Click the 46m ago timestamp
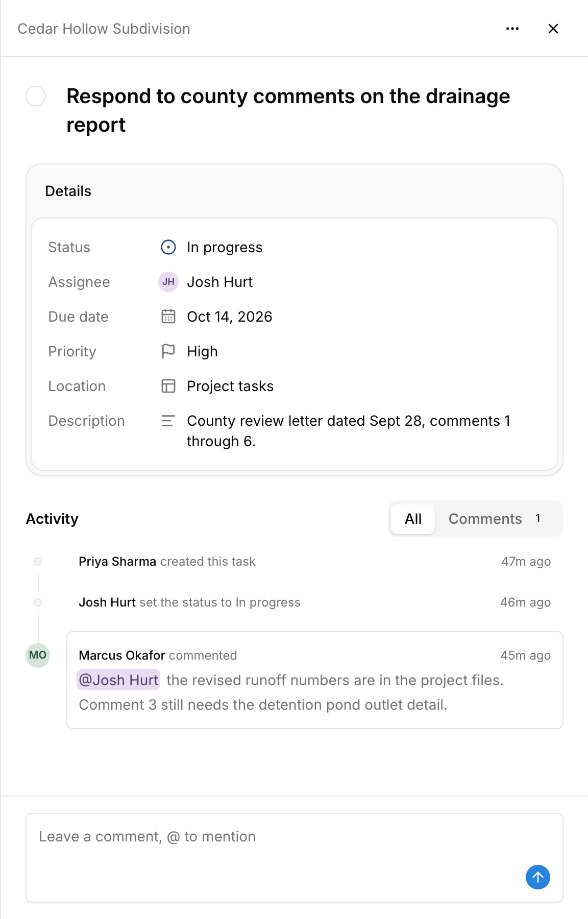Image resolution: width=588 pixels, height=919 pixels. click(x=526, y=602)
